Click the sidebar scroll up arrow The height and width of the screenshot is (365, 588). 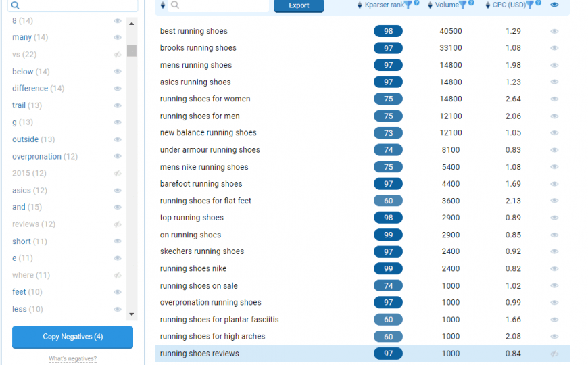132,24
